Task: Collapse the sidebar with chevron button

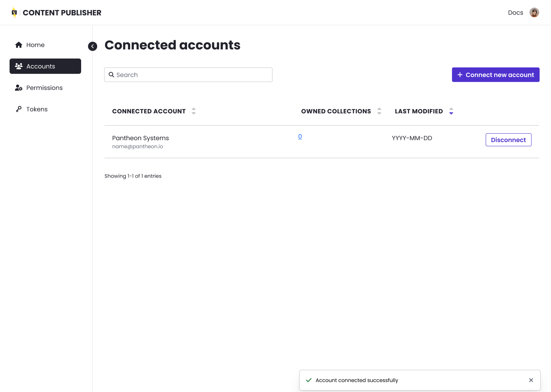Action: tap(93, 46)
